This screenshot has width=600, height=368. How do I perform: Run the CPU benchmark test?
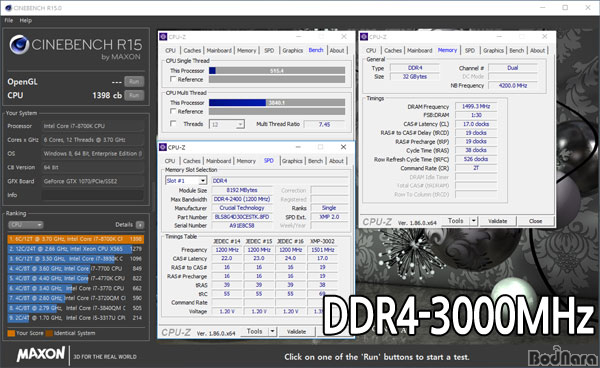[134, 95]
